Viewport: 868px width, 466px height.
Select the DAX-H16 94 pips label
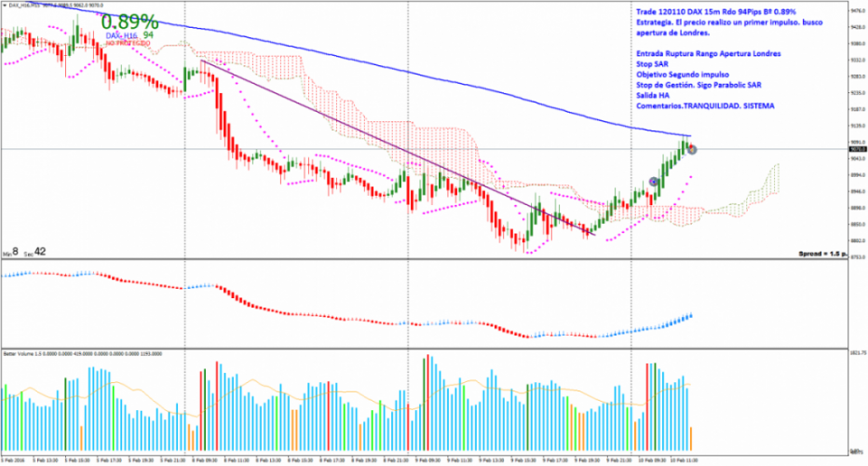(x=129, y=35)
